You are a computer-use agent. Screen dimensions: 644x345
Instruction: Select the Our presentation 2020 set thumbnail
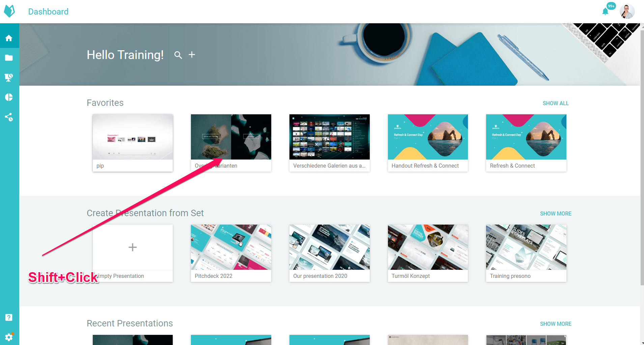coord(330,247)
